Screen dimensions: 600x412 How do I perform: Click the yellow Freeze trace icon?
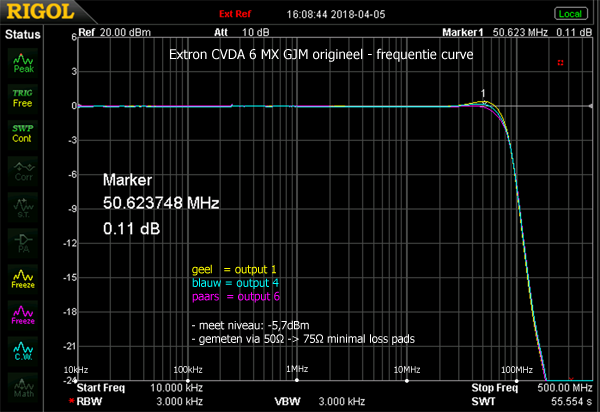tap(23, 279)
